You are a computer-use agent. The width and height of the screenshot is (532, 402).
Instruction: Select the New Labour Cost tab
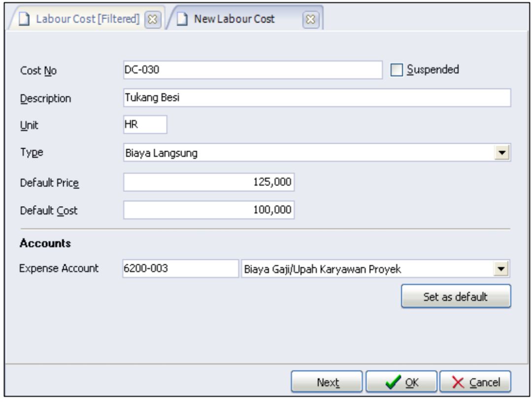(x=234, y=19)
